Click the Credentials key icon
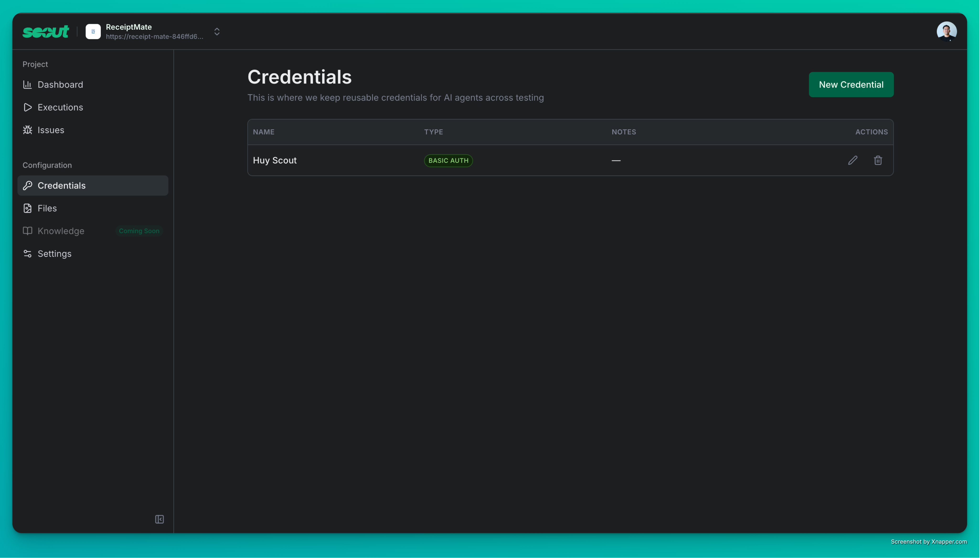Screen dimensions: 980x558 point(27,185)
